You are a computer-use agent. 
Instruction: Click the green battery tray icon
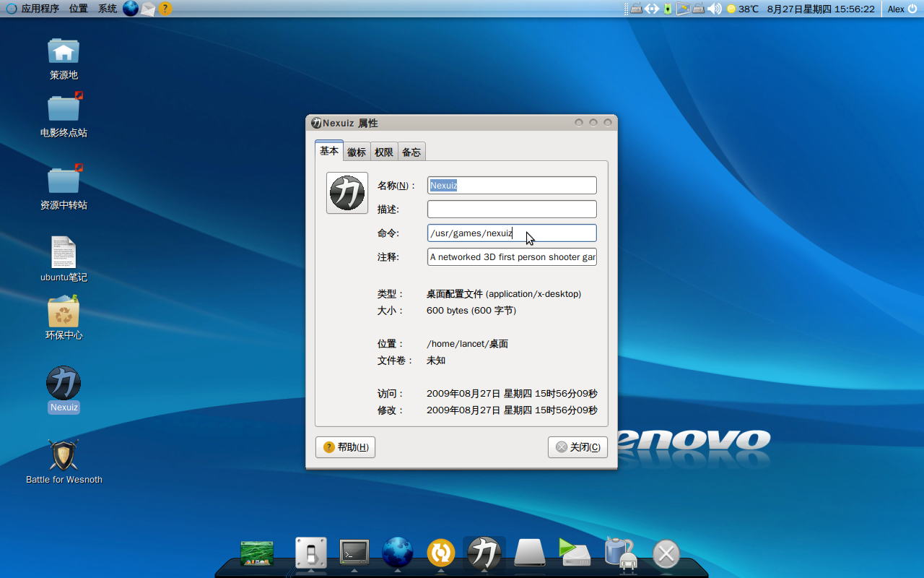click(x=668, y=9)
